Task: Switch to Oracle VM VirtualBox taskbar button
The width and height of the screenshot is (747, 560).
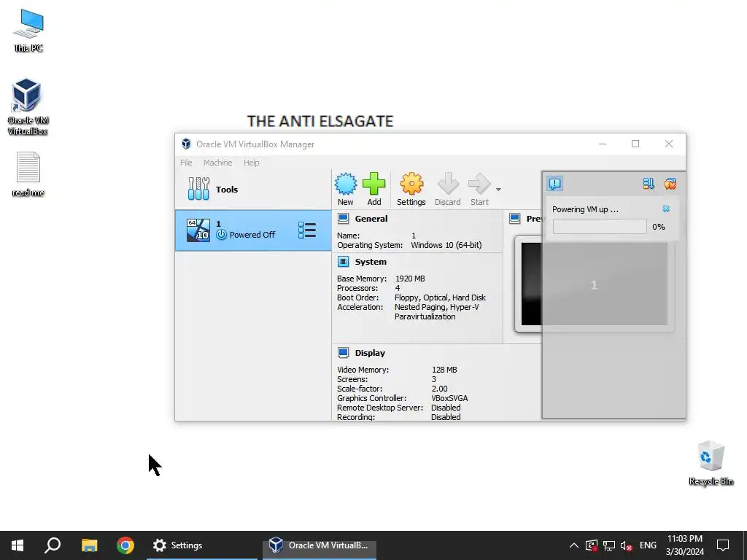Action: [320, 545]
